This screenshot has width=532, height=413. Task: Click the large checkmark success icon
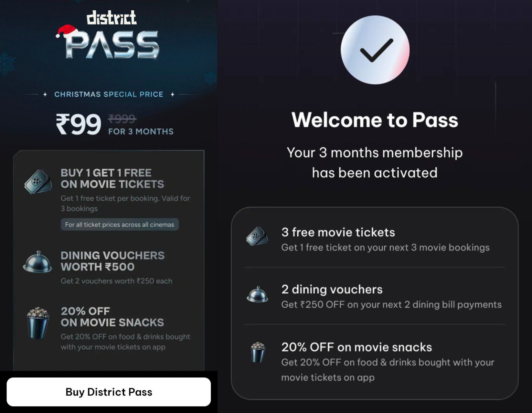[375, 50]
